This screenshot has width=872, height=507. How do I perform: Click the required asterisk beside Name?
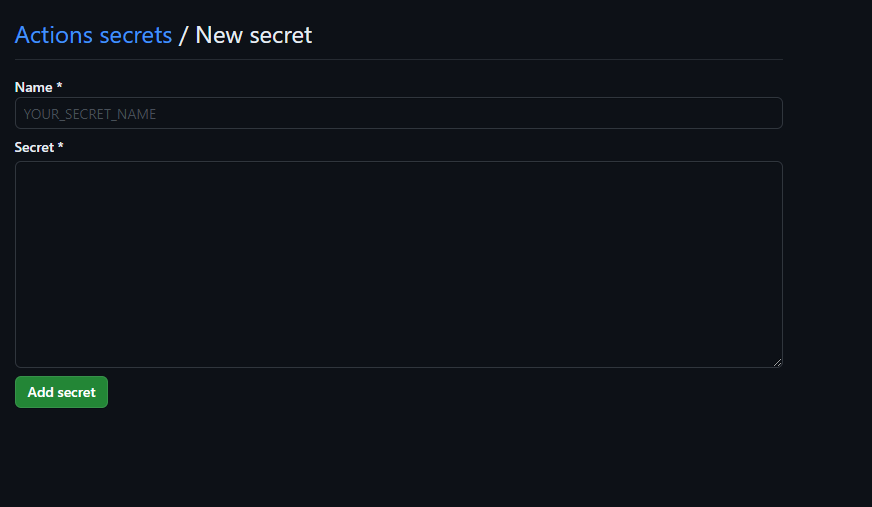[59, 86]
